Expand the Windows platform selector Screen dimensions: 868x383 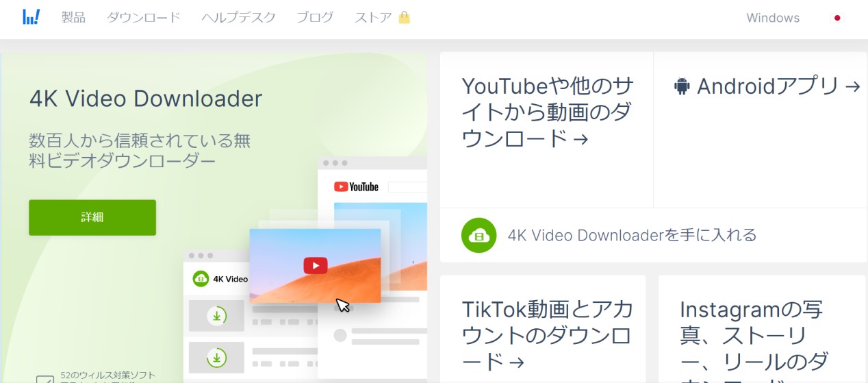point(773,18)
